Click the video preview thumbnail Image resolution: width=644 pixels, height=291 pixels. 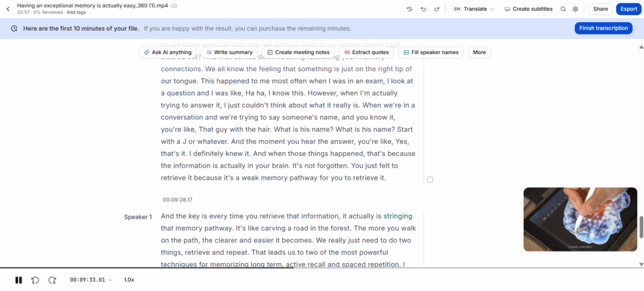[x=580, y=219]
